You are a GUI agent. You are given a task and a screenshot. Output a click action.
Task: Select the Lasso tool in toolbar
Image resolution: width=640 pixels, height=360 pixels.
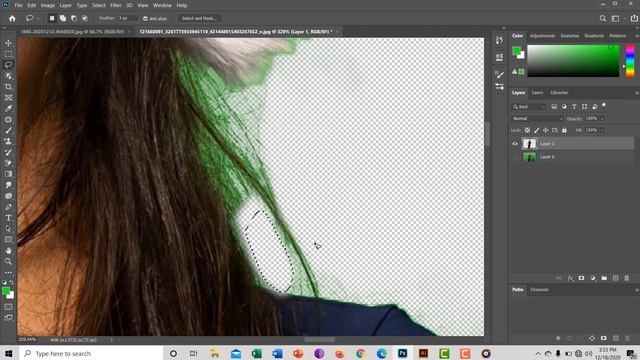tap(8, 64)
